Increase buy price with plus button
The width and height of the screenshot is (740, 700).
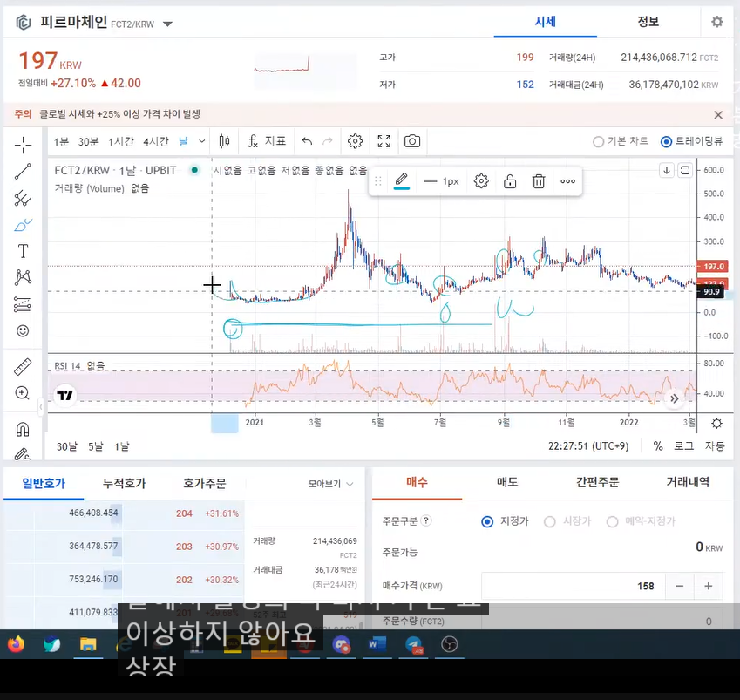click(709, 587)
